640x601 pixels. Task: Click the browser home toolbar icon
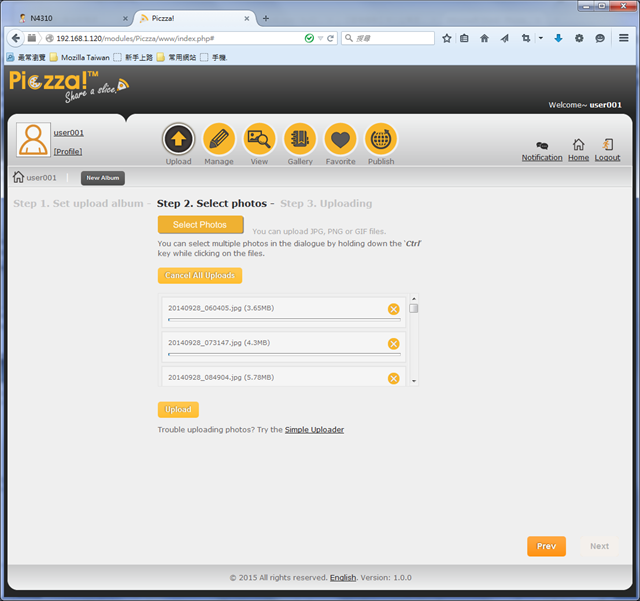pos(484,38)
